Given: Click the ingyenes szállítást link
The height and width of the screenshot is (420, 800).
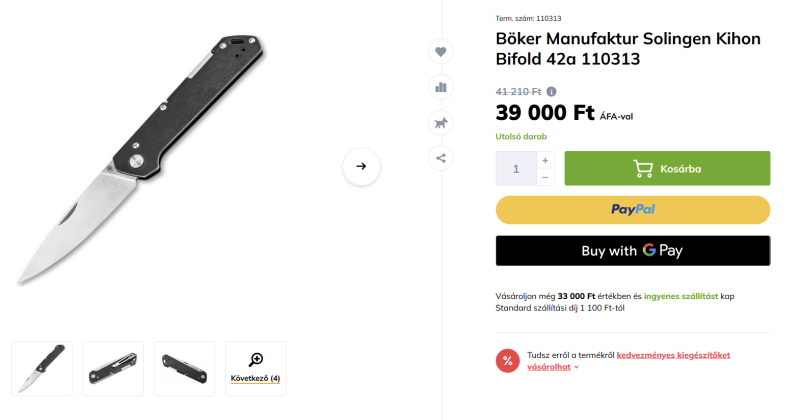Looking at the screenshot, I should tap(681, 296).
